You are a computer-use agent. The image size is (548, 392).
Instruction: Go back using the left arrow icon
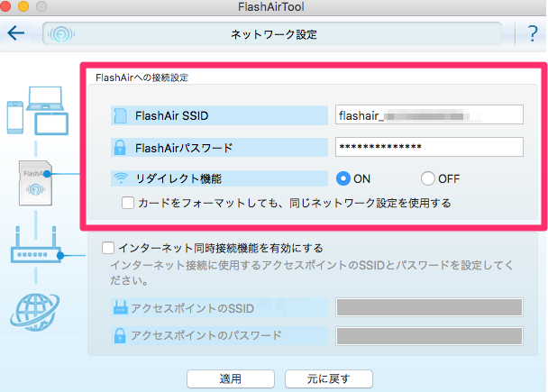coord(16,33)
